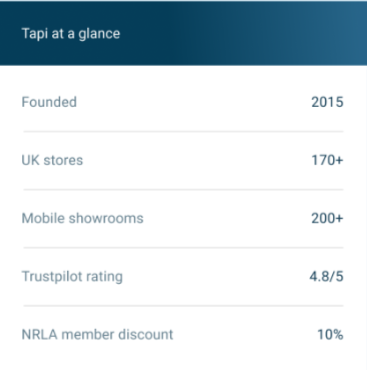Select the UK stores label

(52, 160)
